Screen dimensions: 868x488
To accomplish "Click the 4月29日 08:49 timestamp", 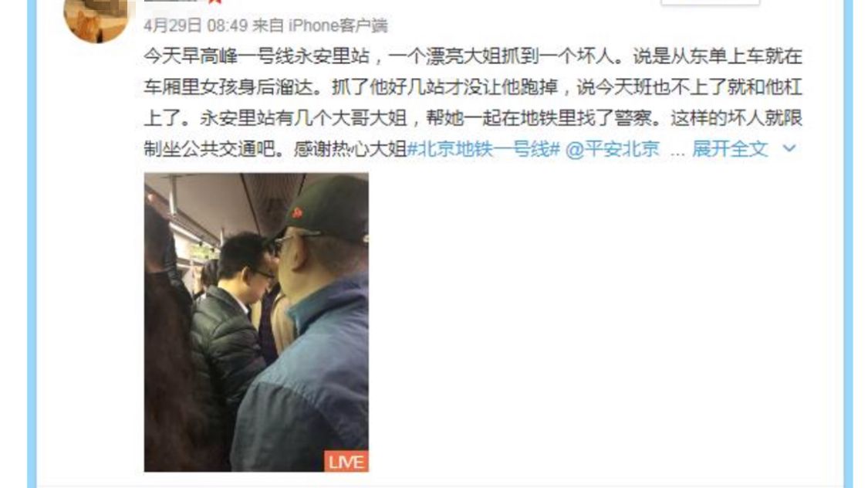I will click(x=195, y=25).
